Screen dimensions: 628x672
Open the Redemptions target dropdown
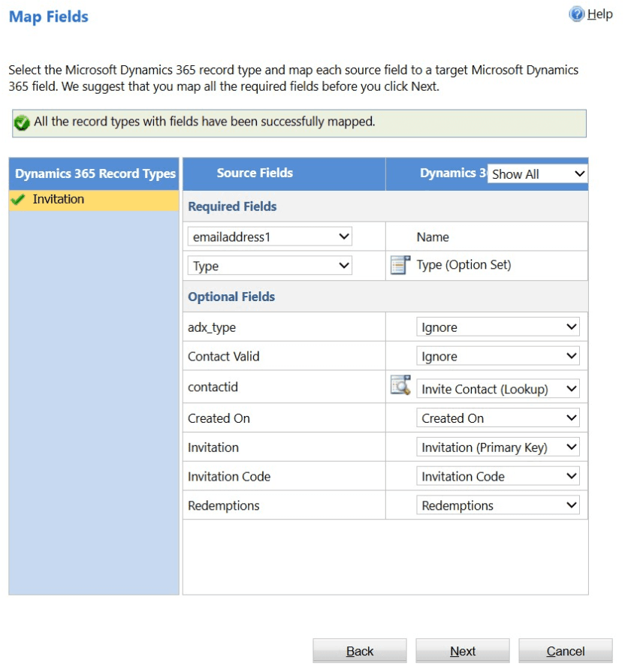[498, 505]
